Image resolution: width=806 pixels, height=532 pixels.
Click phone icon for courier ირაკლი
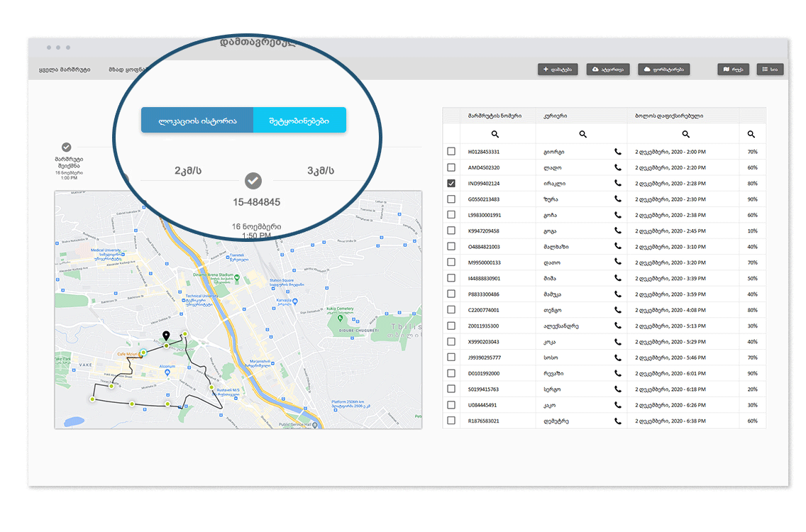617,183
